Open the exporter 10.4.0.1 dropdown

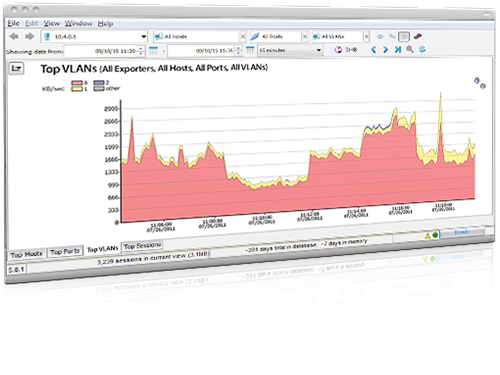[x=94, y=37]
